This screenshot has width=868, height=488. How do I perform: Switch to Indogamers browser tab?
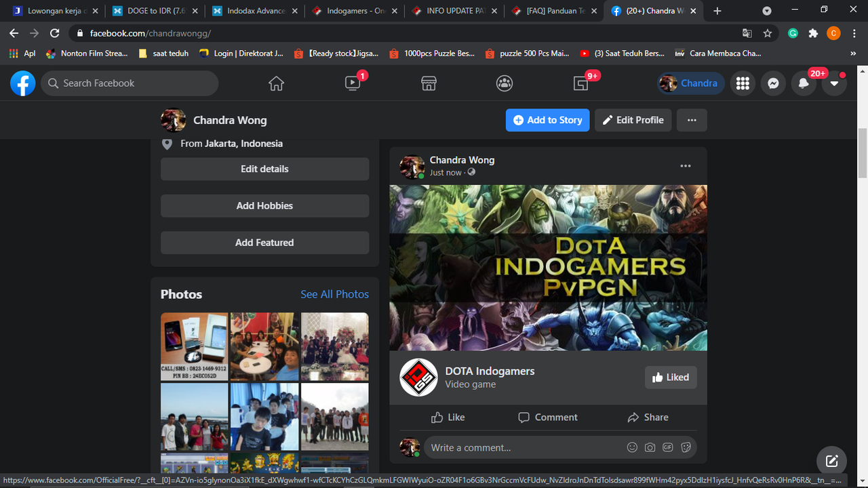354,11
